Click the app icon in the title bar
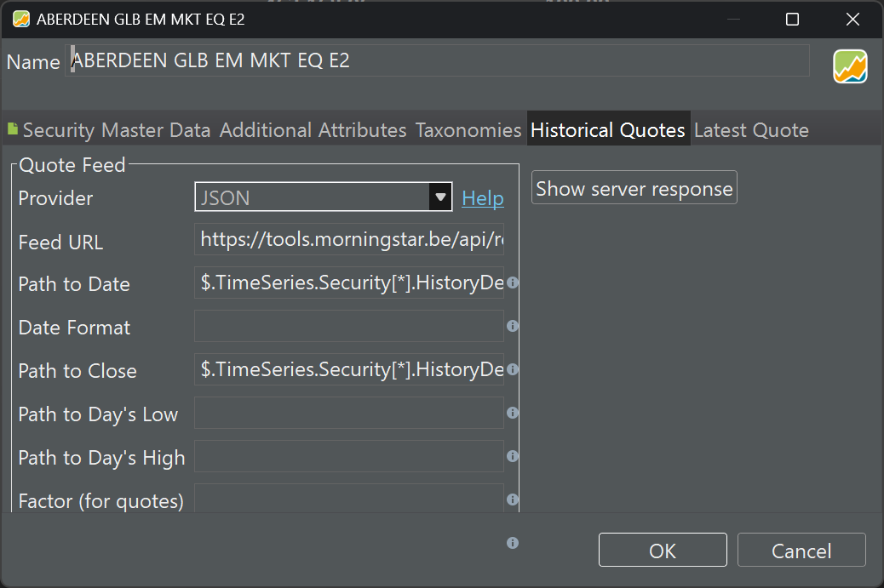 click(x=21, y=20)
